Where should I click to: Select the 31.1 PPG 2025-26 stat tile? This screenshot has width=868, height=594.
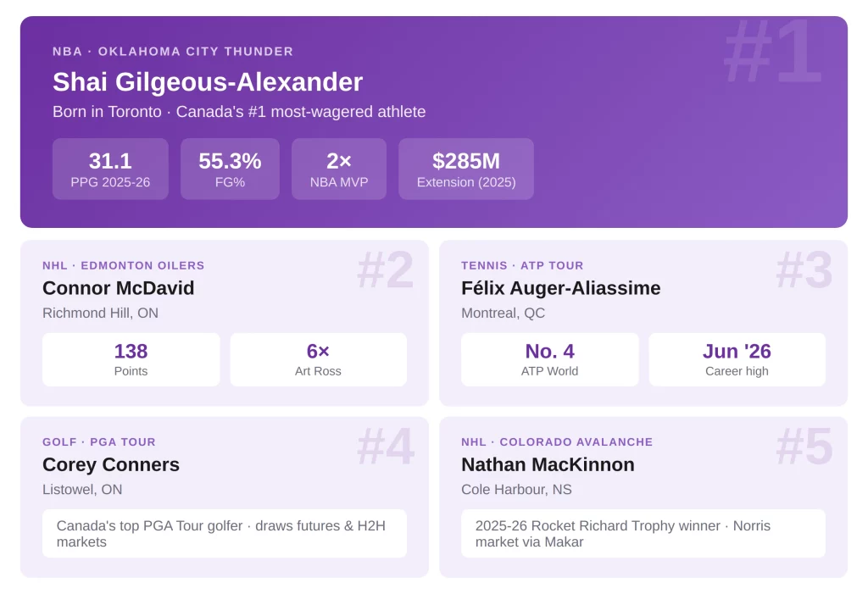coord(110,169)
